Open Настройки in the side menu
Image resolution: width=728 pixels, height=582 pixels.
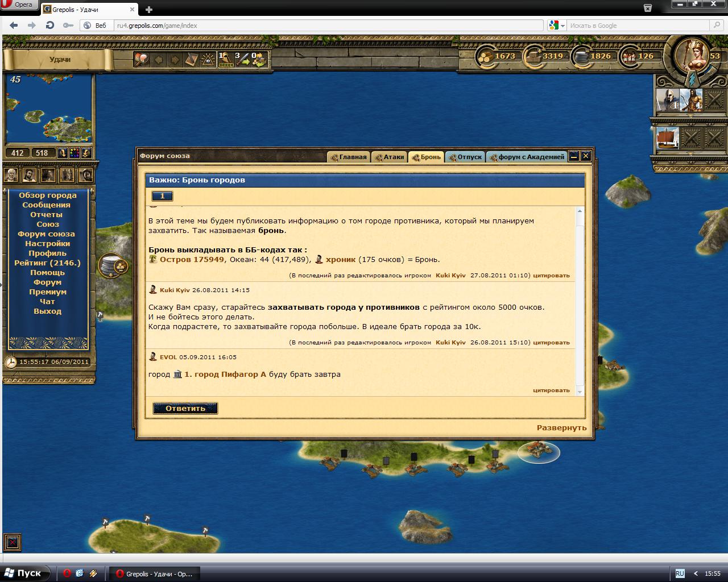click(x=47, y=243)
